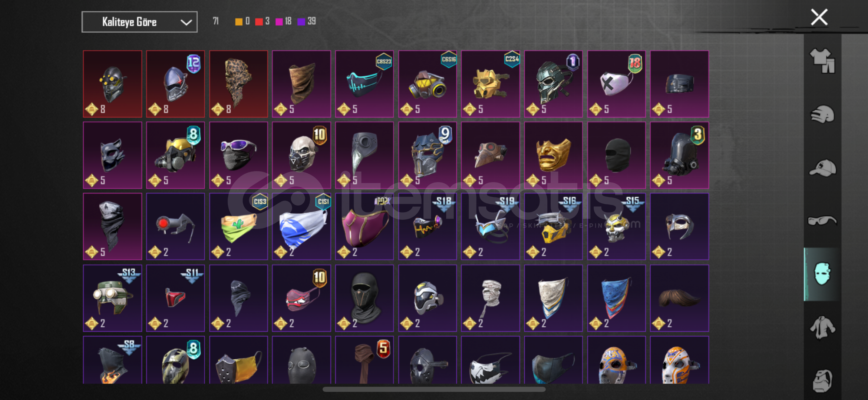Select the helmet category in the sidebar

pyautogui.click(x=822, y=114)
